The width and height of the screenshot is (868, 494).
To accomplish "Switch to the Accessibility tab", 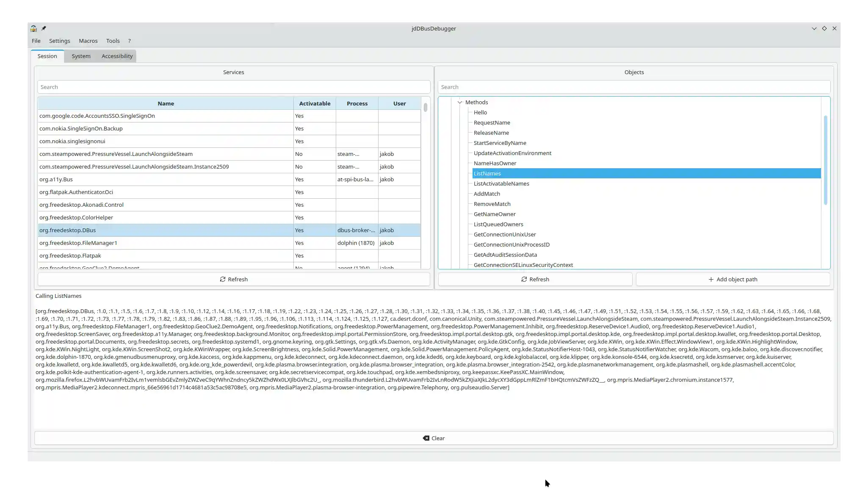I will coord(117,56).
